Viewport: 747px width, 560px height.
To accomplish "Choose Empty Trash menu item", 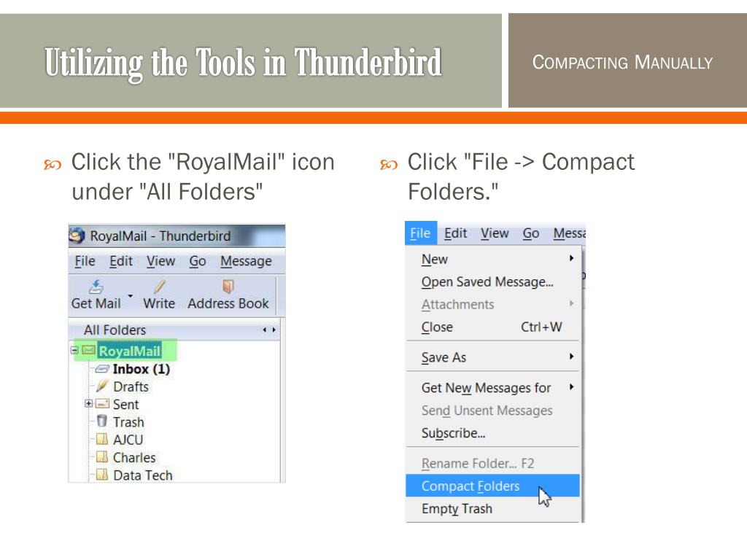I will pos(492,509).
